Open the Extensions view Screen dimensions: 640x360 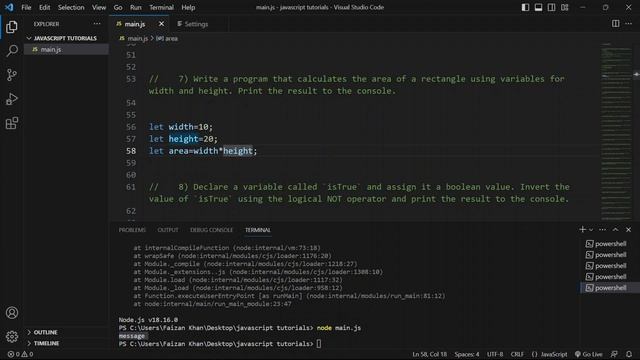[12, 123]
